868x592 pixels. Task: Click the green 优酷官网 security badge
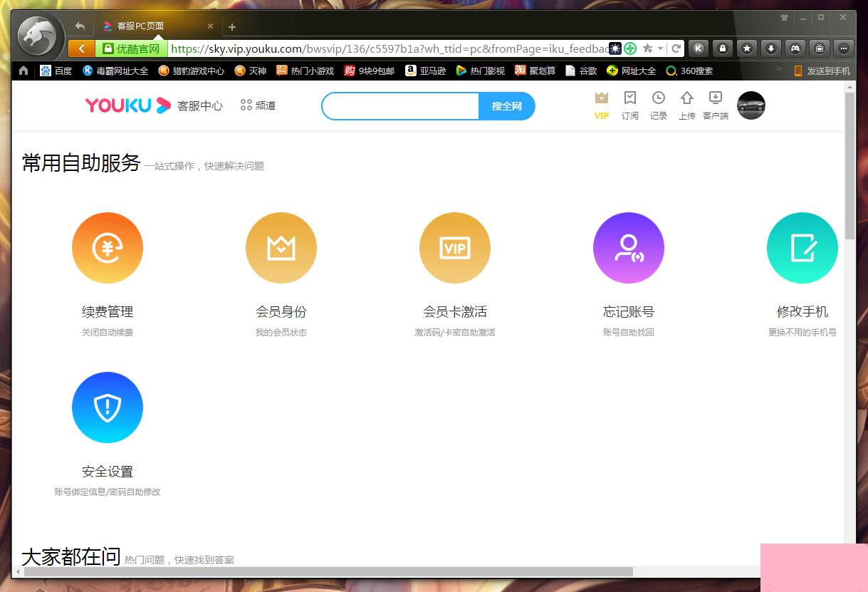pos(132,48)
